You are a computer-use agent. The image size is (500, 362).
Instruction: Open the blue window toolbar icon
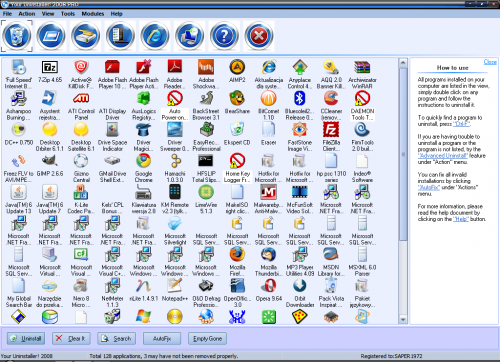tap(51, 36)
